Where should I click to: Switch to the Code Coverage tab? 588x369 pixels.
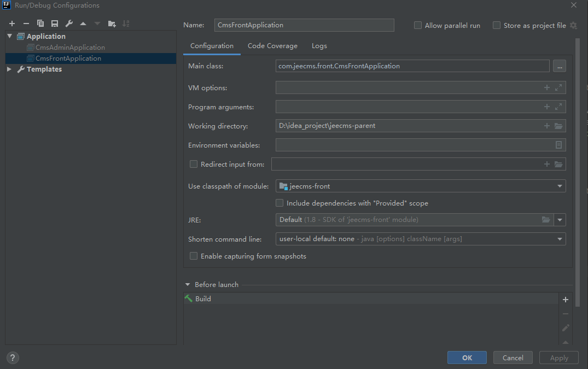click(272, 46)
